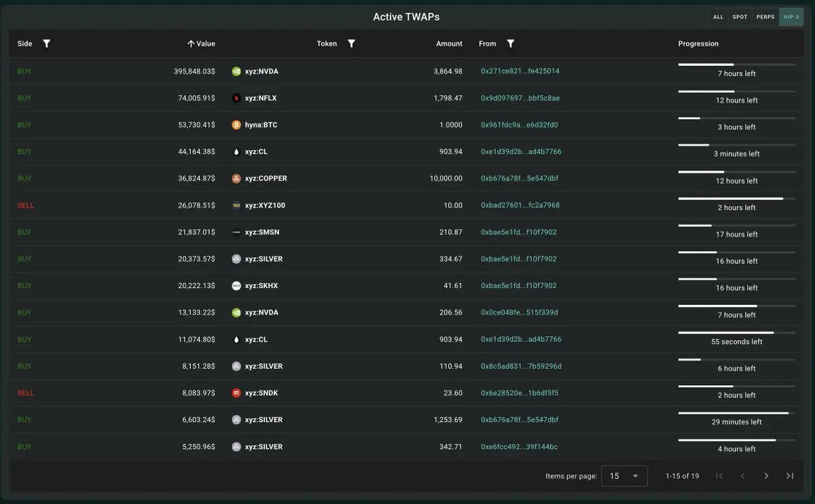
Task: Open the items per page dropdown
Action: 625,476
